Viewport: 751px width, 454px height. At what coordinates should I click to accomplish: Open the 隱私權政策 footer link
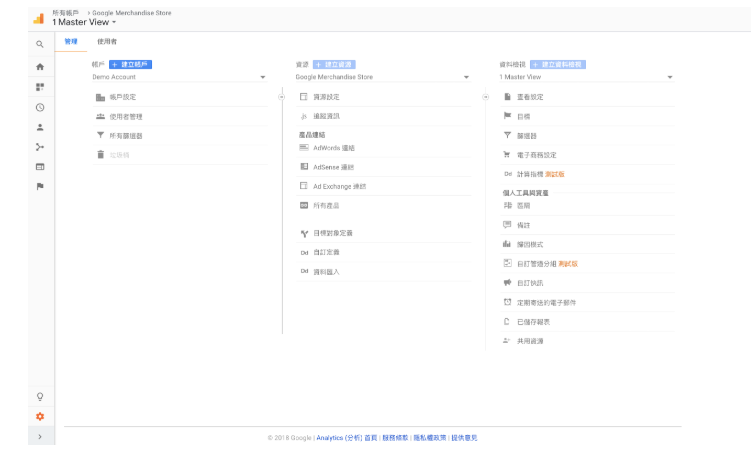pos(430,438)
